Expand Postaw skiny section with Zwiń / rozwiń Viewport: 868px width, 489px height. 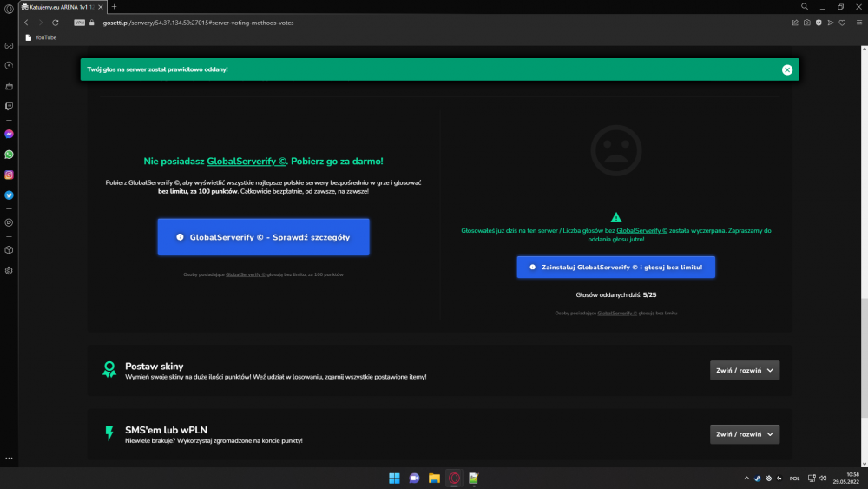pos(745,371)
